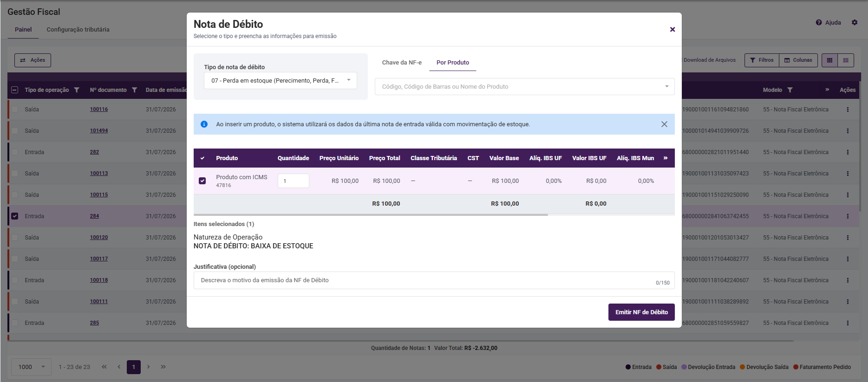Open Configuração tributária tab
The width and height of the screenshot is (868, 382).
78,29
